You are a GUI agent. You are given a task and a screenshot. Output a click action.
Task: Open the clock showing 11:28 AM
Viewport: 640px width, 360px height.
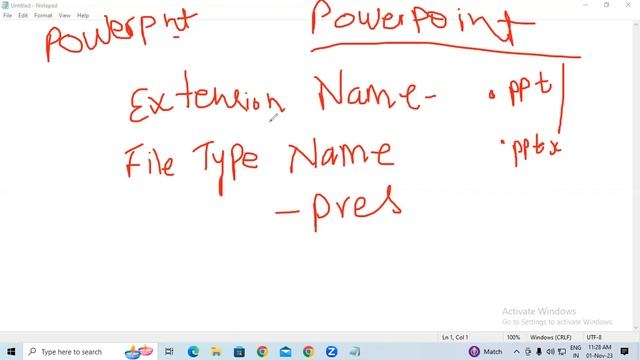tap(599, 351)
